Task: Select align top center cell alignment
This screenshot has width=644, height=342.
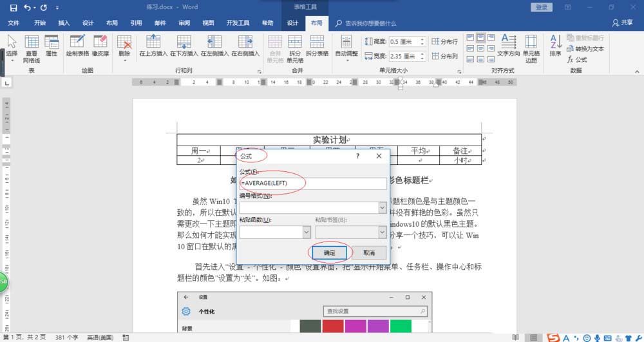Action: pos(480,38)
